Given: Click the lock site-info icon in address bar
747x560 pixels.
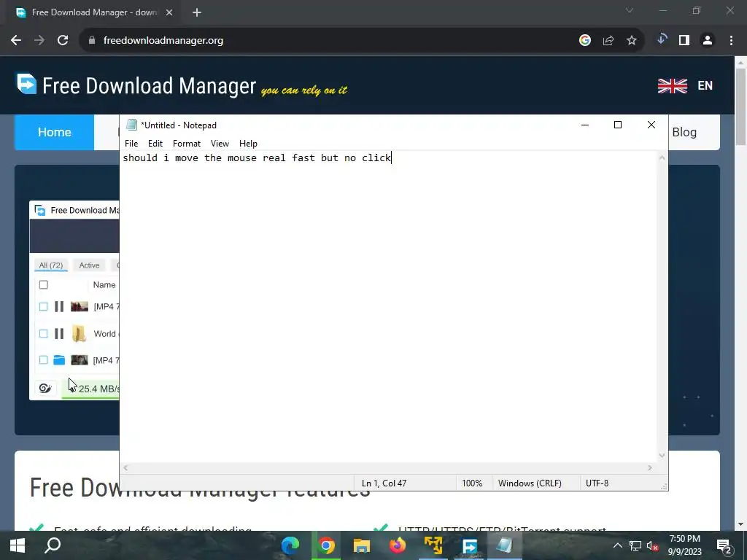Looking at the screenshot, I should (92, 41).
